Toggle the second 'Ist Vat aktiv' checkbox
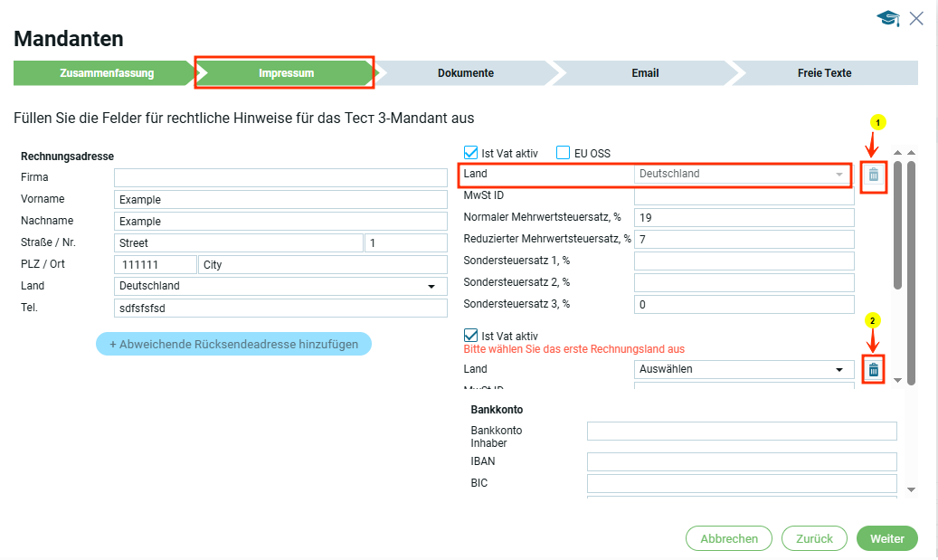The height and width of the screenshot is (560, 938). pos(470,336)
